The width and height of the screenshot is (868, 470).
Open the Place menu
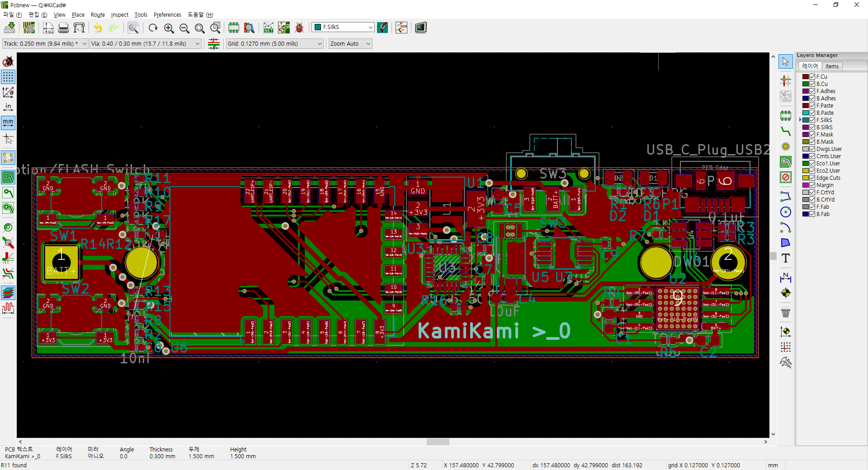[x=78, y=15]
